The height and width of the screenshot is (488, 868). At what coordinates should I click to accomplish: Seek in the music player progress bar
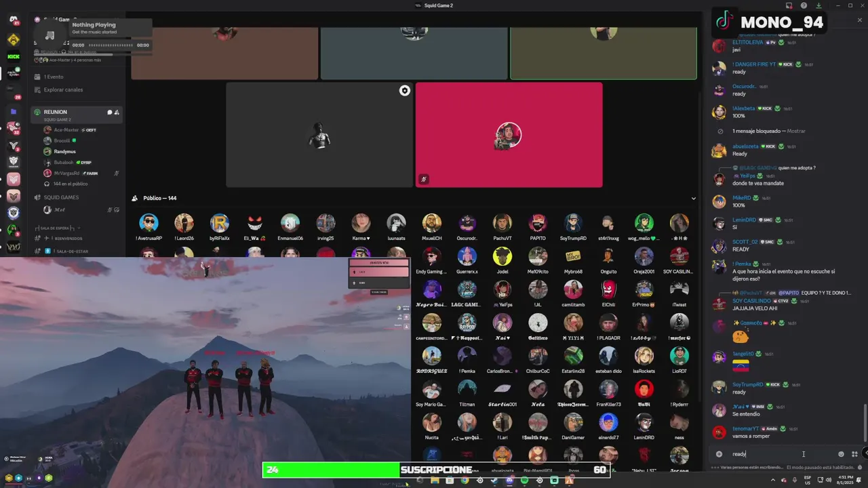point(111,45)
